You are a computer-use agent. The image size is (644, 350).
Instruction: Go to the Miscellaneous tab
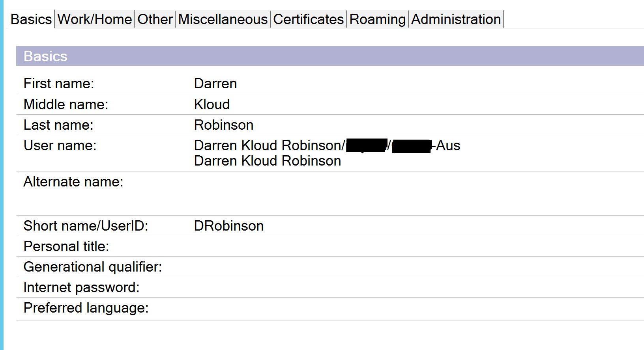point(223,19)
